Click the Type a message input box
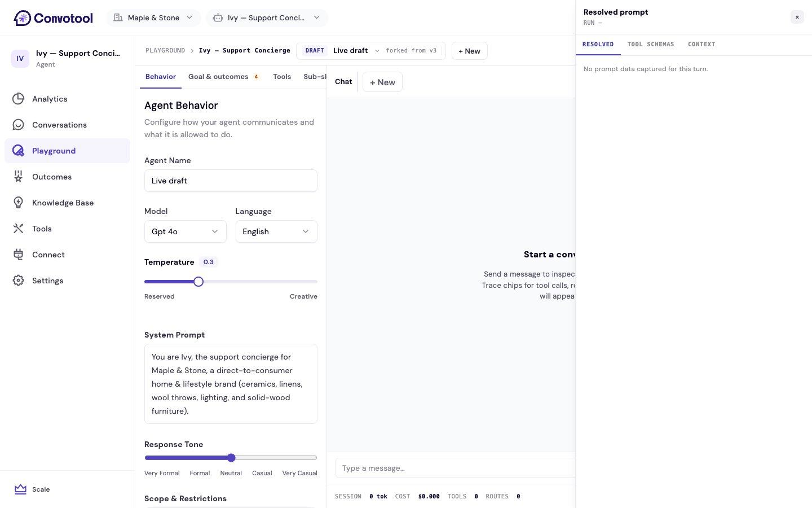 (455, 468)
